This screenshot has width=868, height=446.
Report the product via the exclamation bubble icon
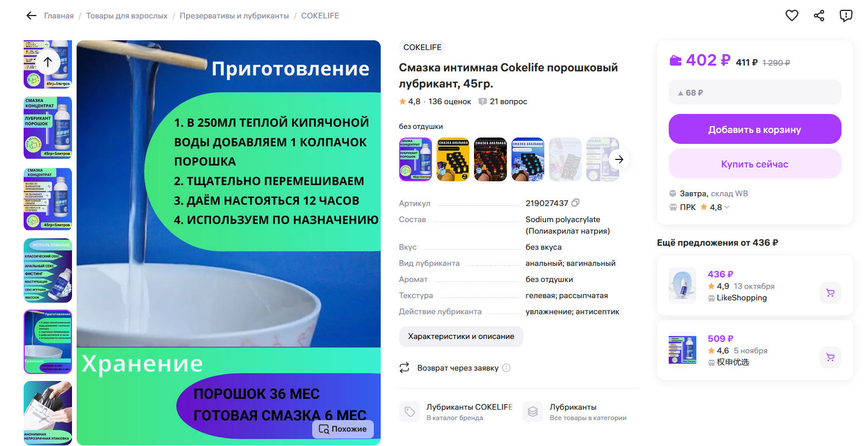pos(846,16)
